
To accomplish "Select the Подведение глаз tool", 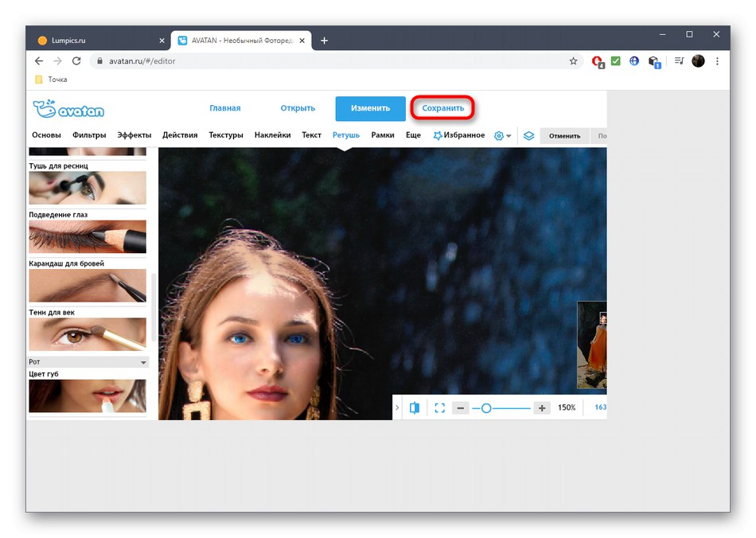I will click(x=88, y=236).
